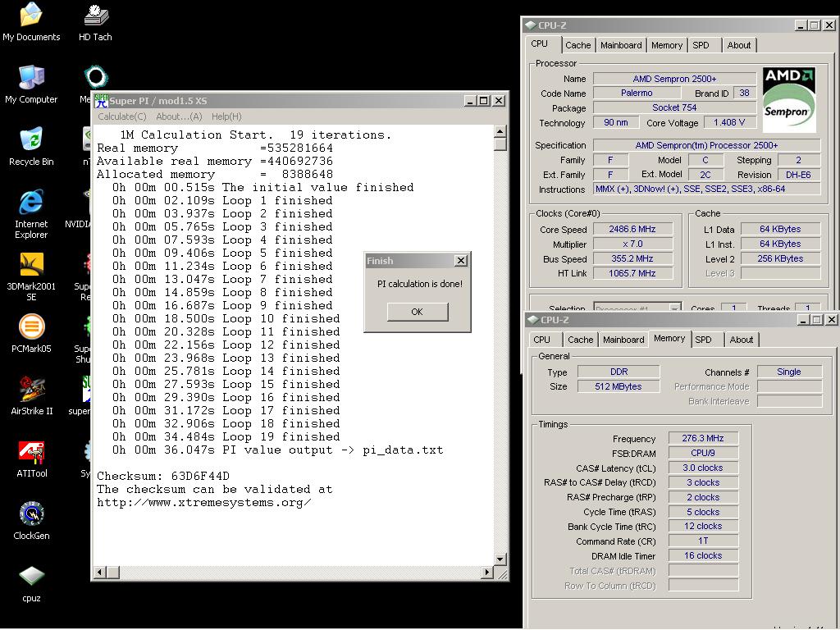
Task: Click the Name field AMD Sempron 2500+
Action: click(x=674, y=79)
